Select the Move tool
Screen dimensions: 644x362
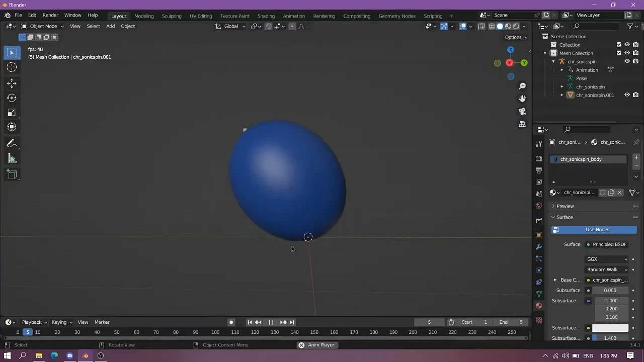12,83
